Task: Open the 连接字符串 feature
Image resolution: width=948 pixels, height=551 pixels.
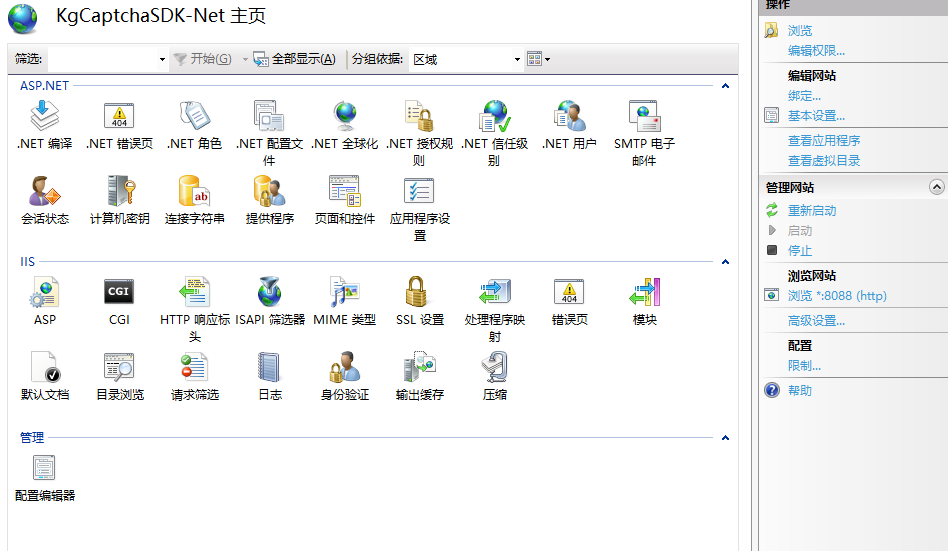Action: [194, 192]
